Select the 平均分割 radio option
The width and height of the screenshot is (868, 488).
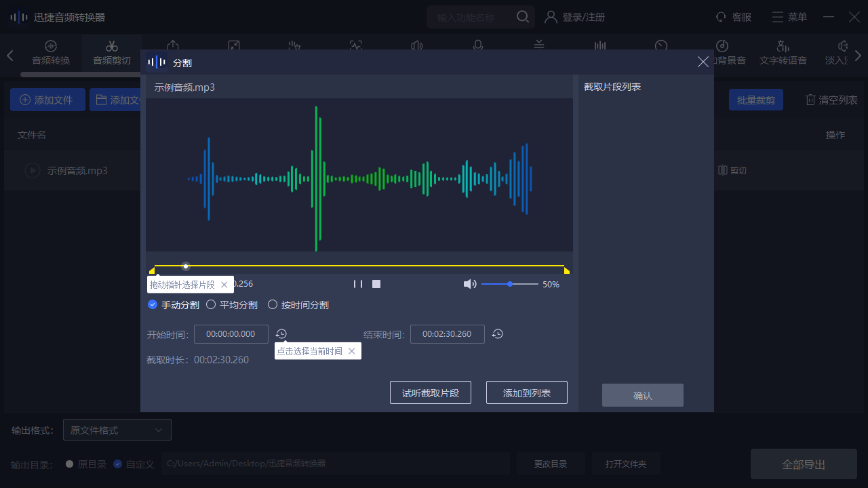coord(211,305)
